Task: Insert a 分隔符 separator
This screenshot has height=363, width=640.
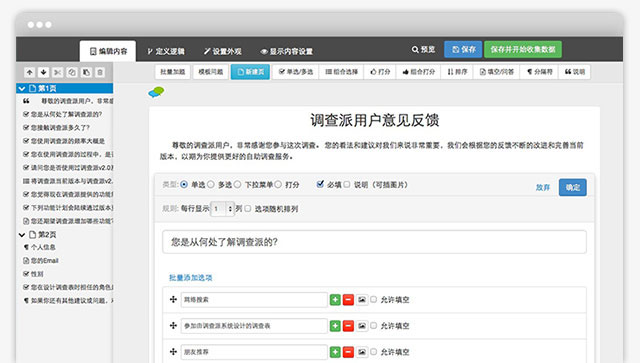Action: coord(539,72)
